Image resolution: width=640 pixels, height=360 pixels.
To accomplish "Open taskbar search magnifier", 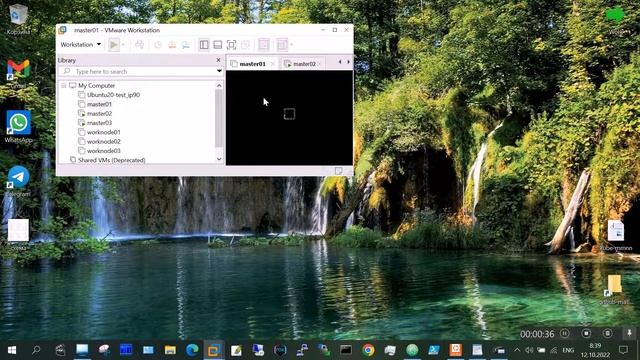I will click(x=36, y=350).
